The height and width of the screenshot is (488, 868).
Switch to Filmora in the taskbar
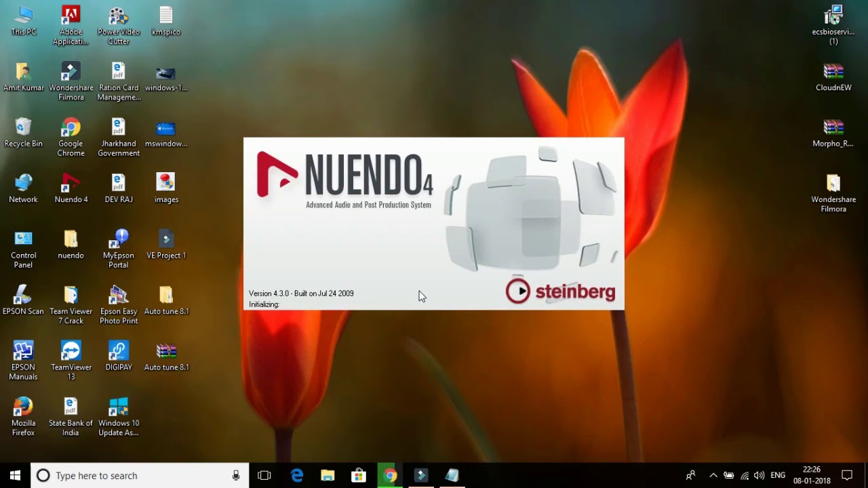(421, 476)
